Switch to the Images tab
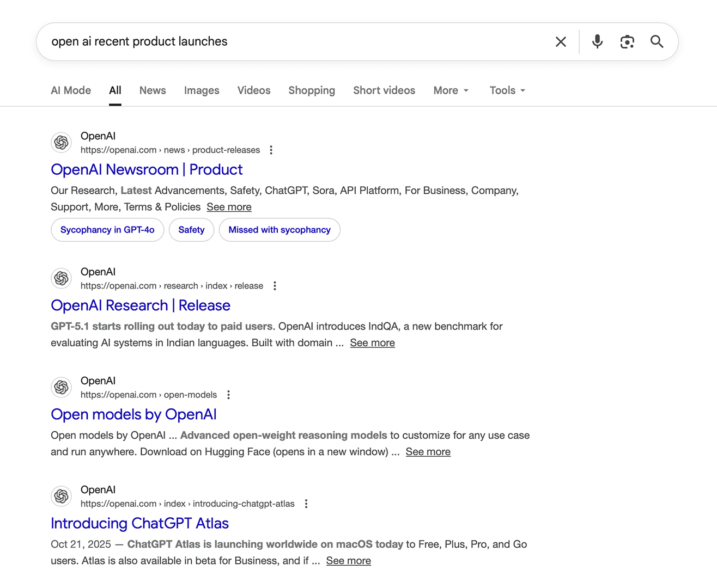The image size is (717, 588). tap(202, 90)
